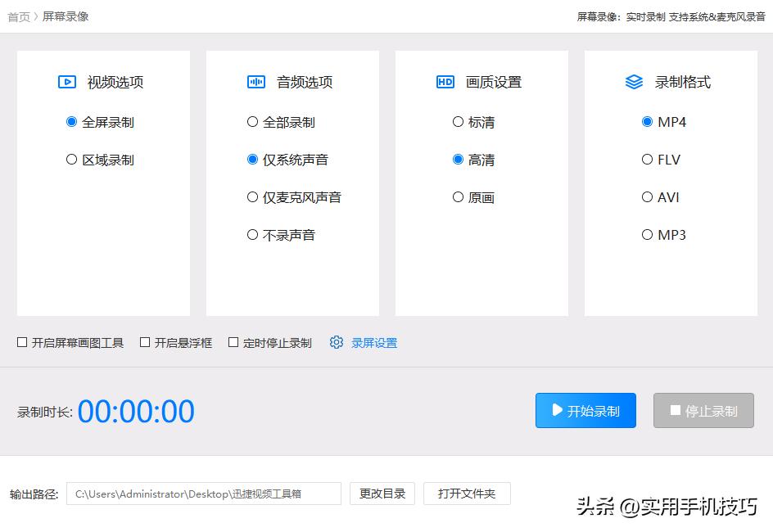Open the output folder via 打开文件夹
The image size is (773, 532).
pyautogui.click(x=467, y=494)
